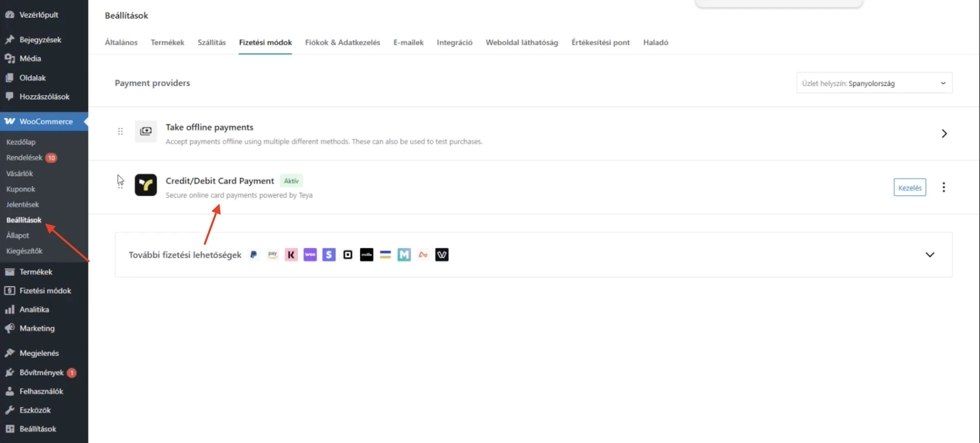Image resolution: width=980 pixels, height=443 pixels.
Task: Expand the További fizetési lehetőségek section
Action: 929,255
